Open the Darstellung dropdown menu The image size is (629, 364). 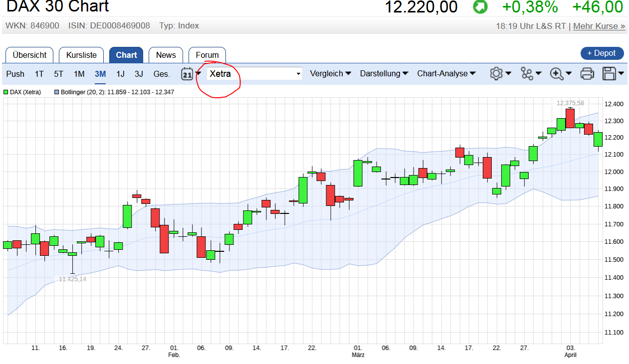pos(384,74)
